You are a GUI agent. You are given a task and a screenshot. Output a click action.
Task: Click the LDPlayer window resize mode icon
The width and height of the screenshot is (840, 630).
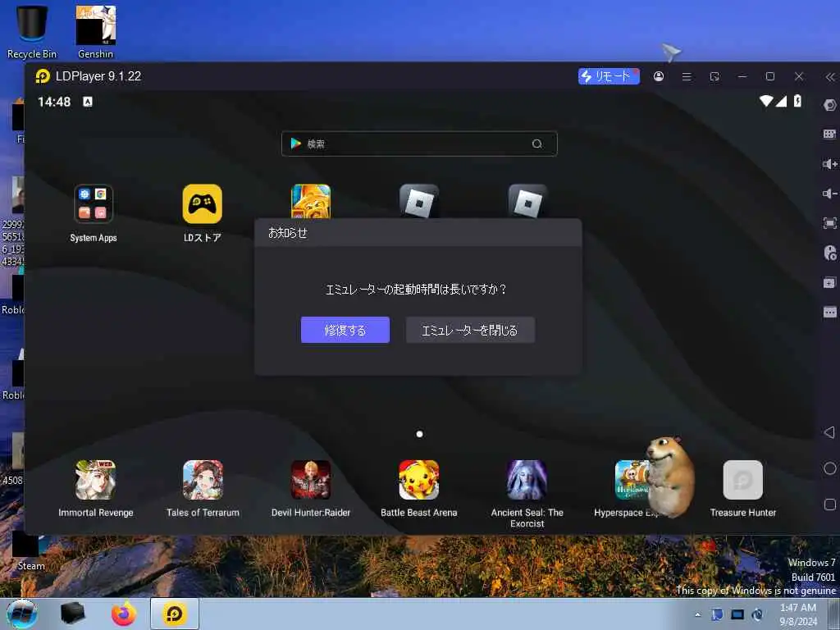tap(714, 76)
